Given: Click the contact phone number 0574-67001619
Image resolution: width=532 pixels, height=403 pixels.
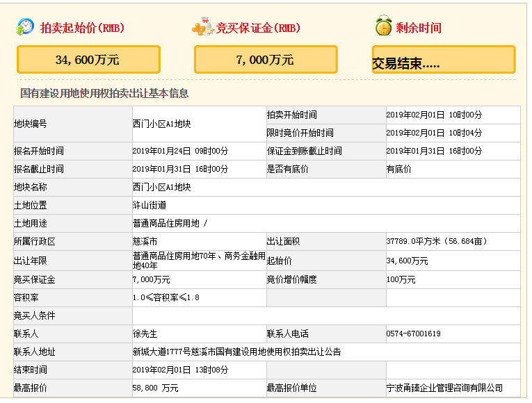Looking at the screenshot, I should tap(413, 334).
